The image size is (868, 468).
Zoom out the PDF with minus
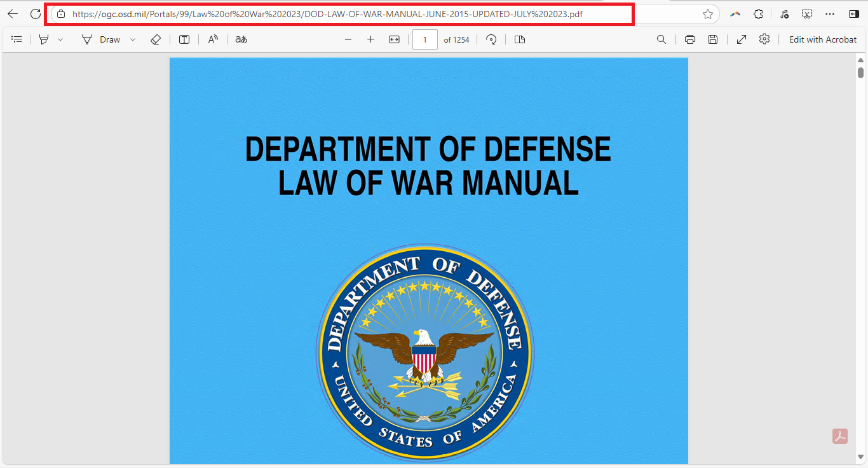[348, 39]
